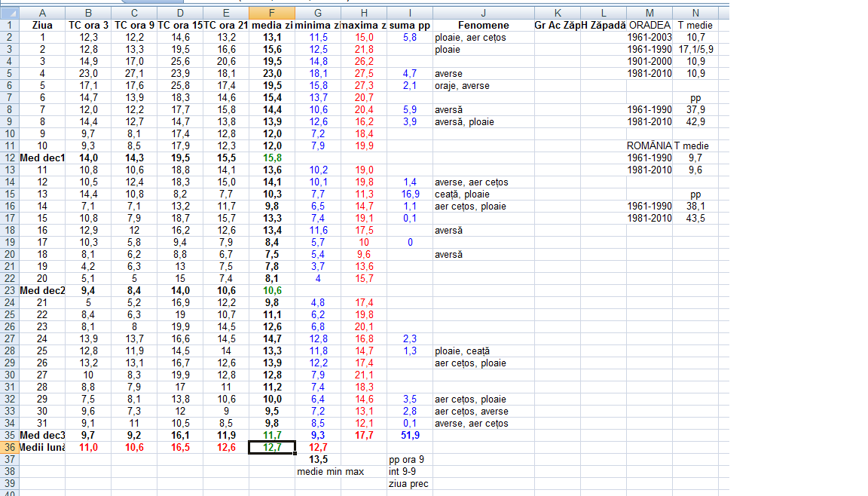Image resolution: width=868 pixels, height=496 pixels.
Task: Click the 'ORADEA' cell
Action: [x=649, y=26]
